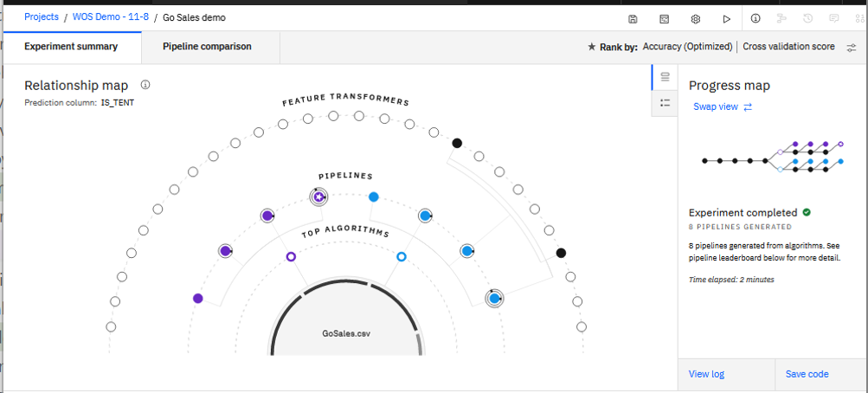Click the Swap view link
This screenshot has width=868, height=393.
click(723, 106)
